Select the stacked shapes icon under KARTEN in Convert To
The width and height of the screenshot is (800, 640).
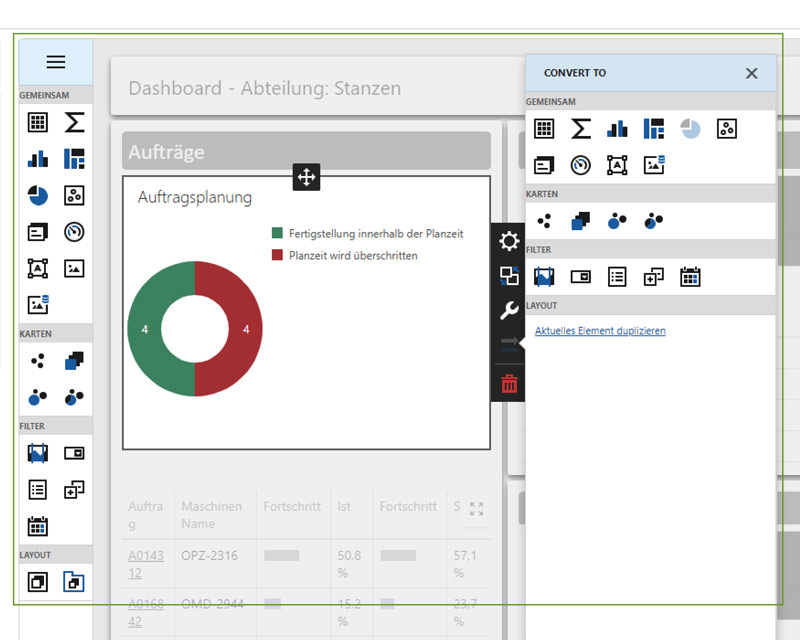581,221
